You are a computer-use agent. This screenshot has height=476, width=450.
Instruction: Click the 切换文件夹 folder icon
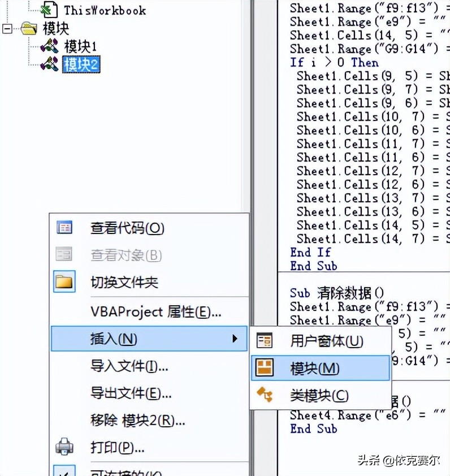(64, 282)
